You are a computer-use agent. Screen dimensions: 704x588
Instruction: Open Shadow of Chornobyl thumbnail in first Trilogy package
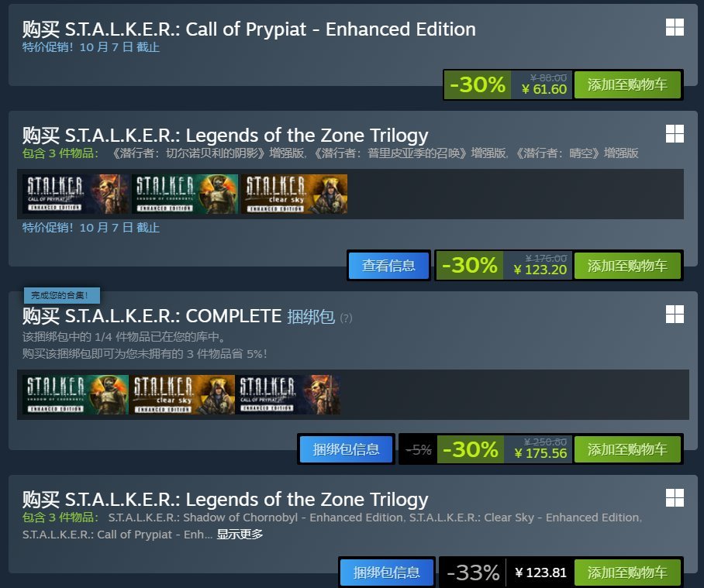[185, 194]
